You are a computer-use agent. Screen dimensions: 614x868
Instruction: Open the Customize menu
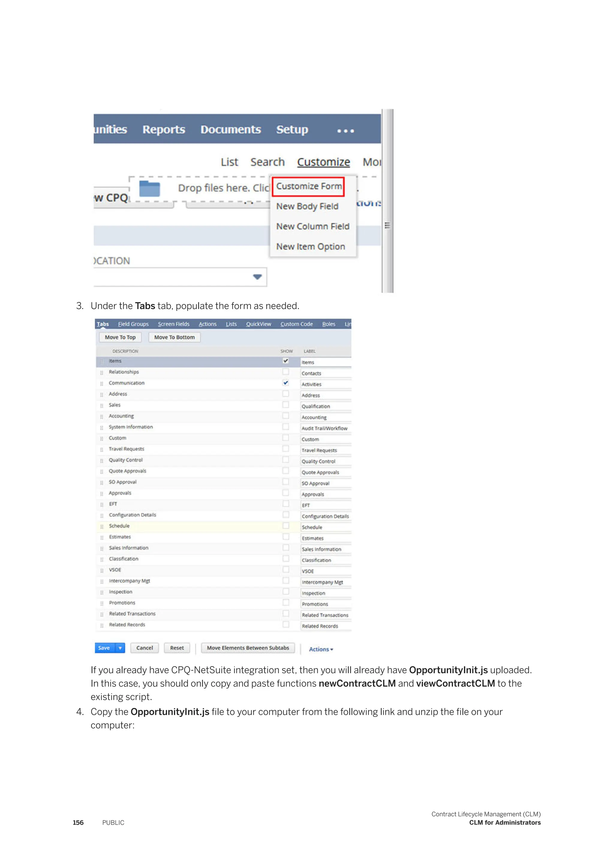click(x=323, y=162)
